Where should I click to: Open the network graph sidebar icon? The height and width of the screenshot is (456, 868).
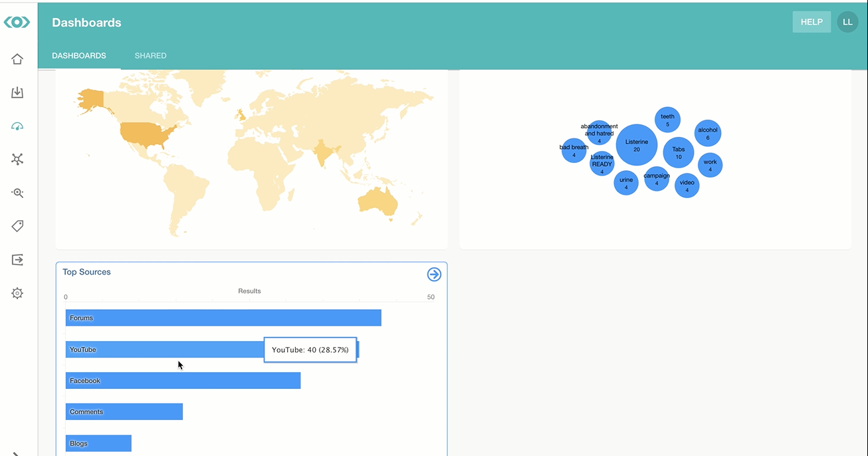(x=17, y=159)
